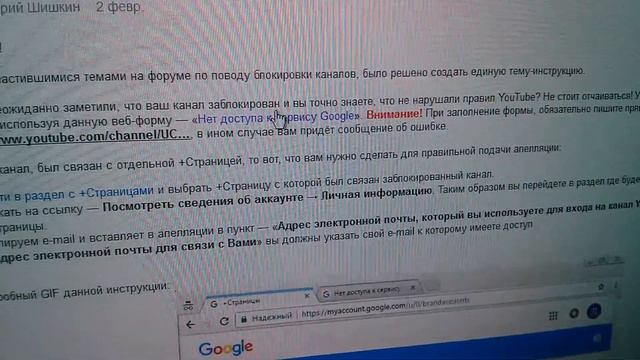Open the Google account avatar

click(594, 311)
